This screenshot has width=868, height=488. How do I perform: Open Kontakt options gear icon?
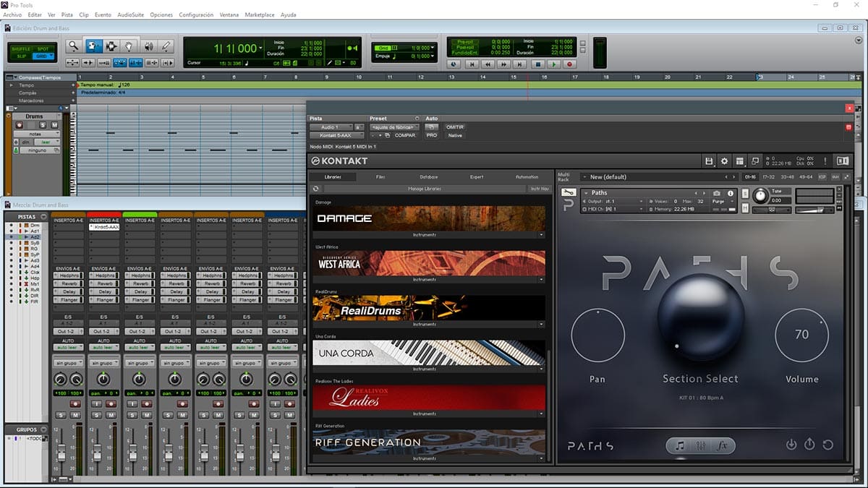(725, 160)
